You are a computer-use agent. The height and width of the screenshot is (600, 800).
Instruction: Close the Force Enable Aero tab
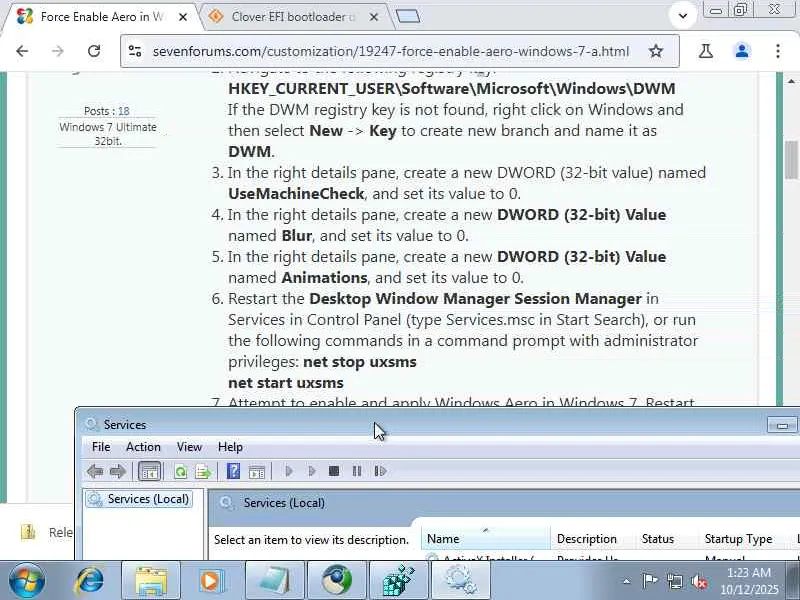tap(183, 17)
